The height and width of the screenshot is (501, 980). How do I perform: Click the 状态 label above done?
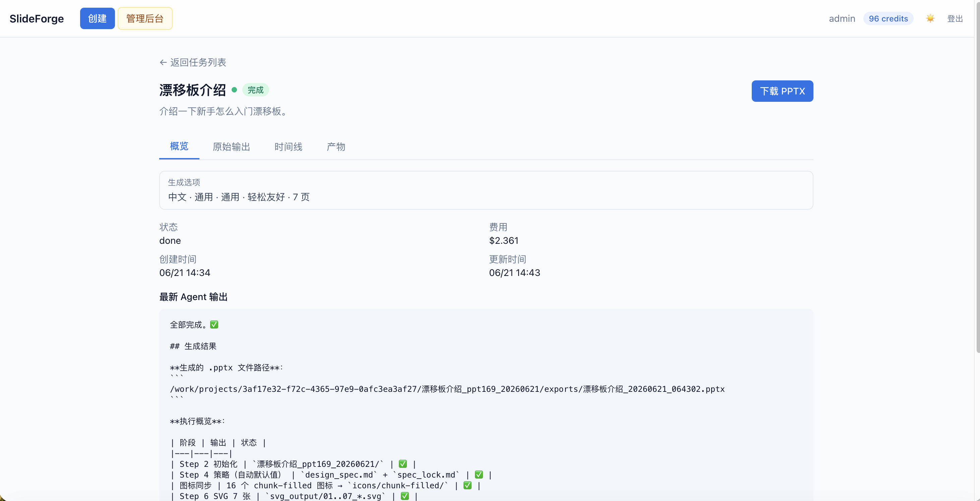(x=169, y=227)
